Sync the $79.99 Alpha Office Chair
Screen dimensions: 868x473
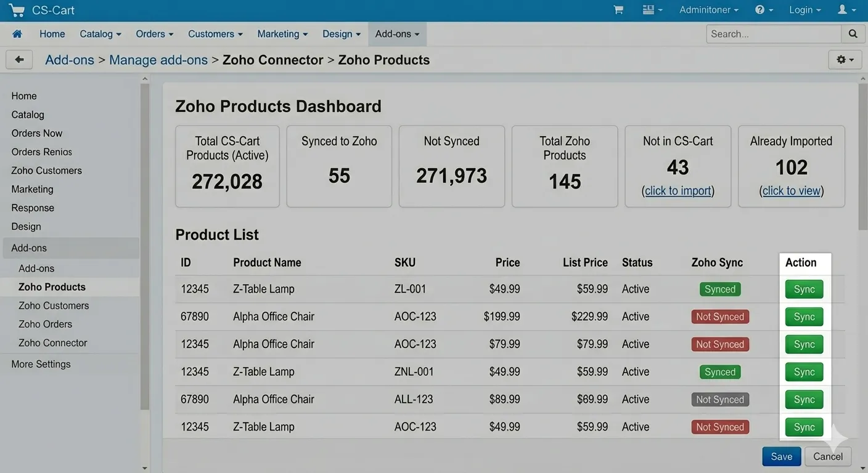coord(804,344)
